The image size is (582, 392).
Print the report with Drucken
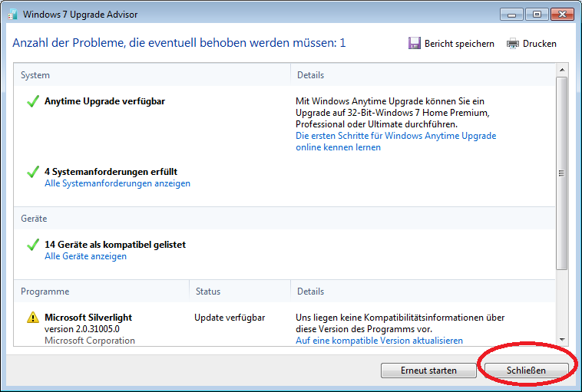(531, 44)
